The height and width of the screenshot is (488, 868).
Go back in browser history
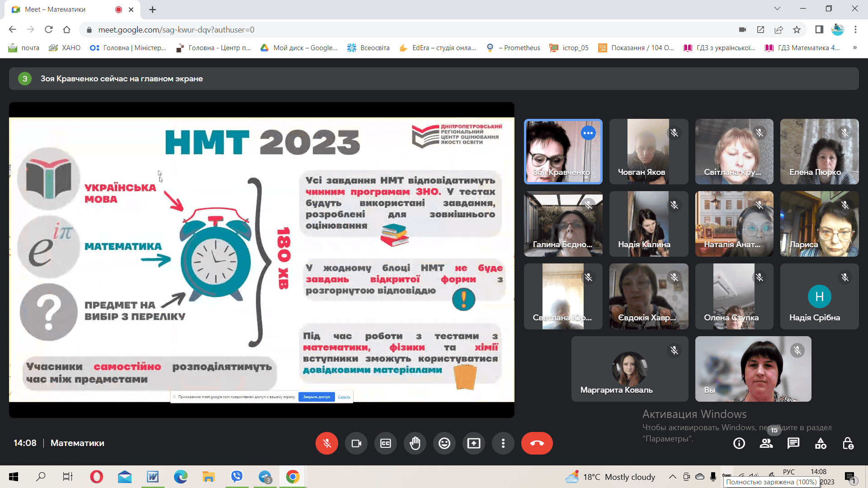coord(12,30)
